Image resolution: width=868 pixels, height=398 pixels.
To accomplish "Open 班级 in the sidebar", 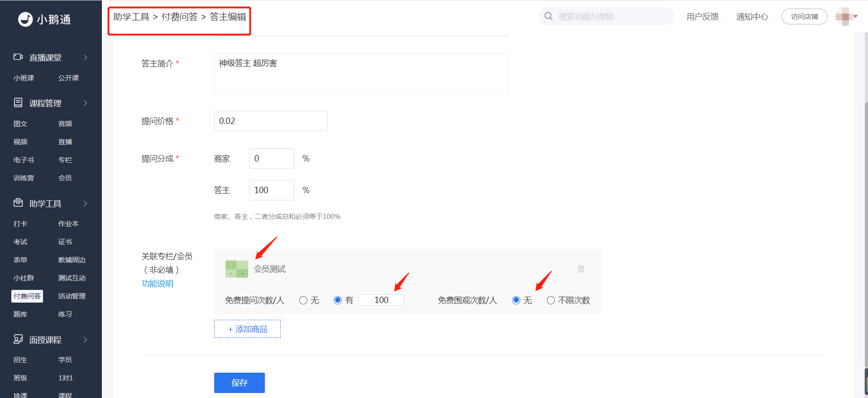I will point(20,378).
